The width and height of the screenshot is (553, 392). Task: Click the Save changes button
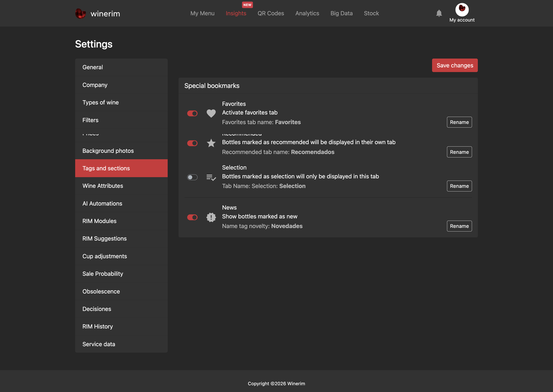[x=455, y=65]
